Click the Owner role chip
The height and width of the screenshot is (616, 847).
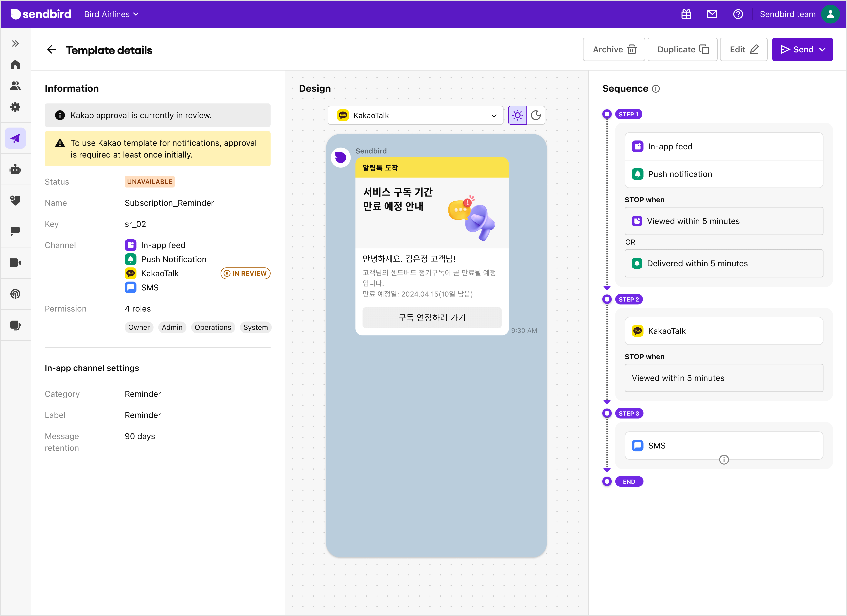pos(139,327)
